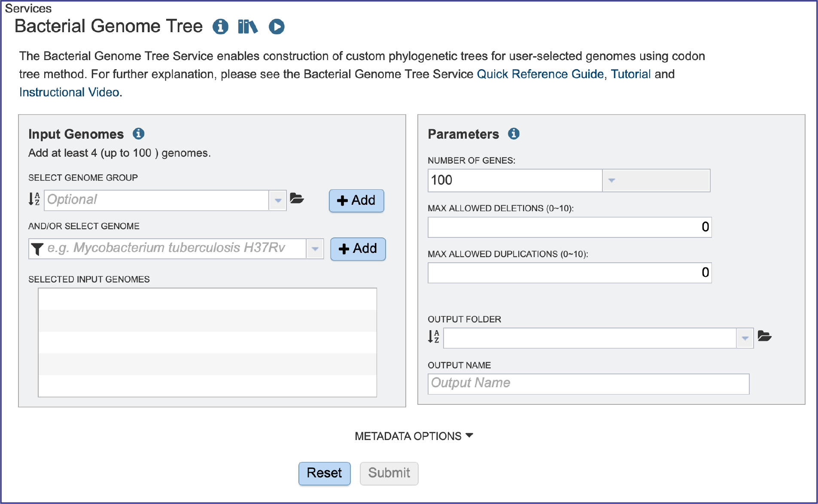818x504 pixels.
Task: Click the info icon beside Bacterial Genome Tree
Action: (x=221, y=27)
